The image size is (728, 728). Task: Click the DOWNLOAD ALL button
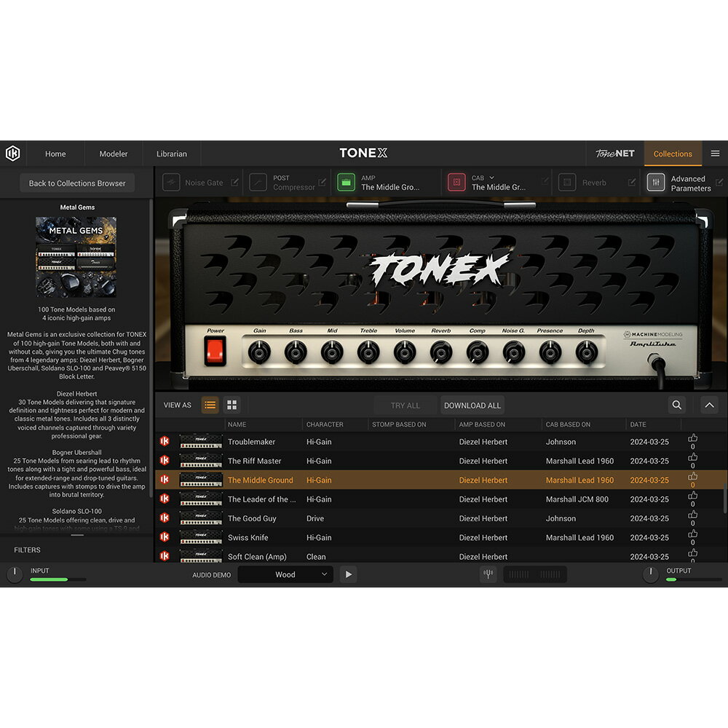click(x=472, y=405)
